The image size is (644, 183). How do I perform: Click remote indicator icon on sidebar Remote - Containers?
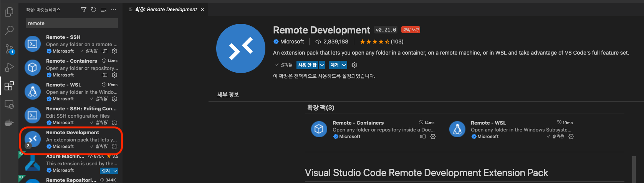(x=104, y=75)
